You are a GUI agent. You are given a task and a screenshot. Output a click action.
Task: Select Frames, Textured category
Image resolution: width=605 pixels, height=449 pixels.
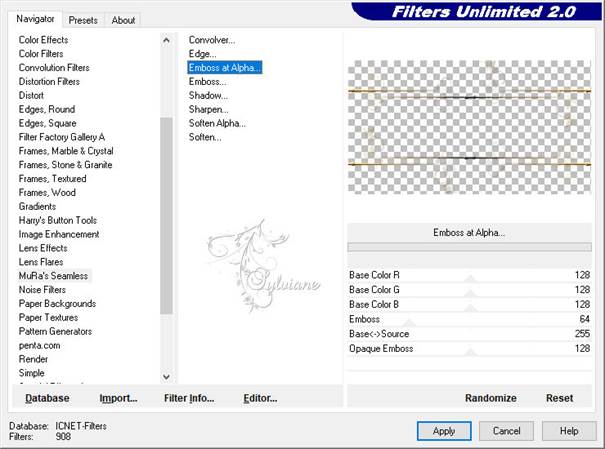(52, 179)
